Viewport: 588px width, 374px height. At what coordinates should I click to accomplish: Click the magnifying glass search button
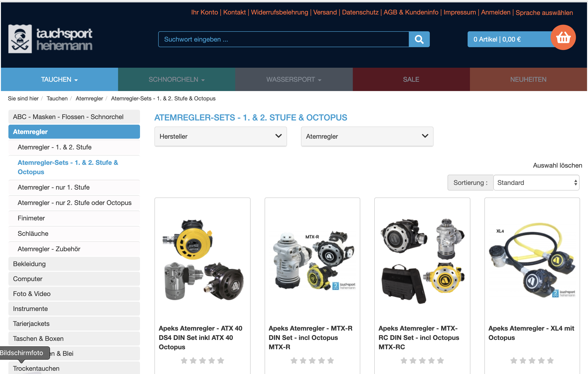point(419,39)
